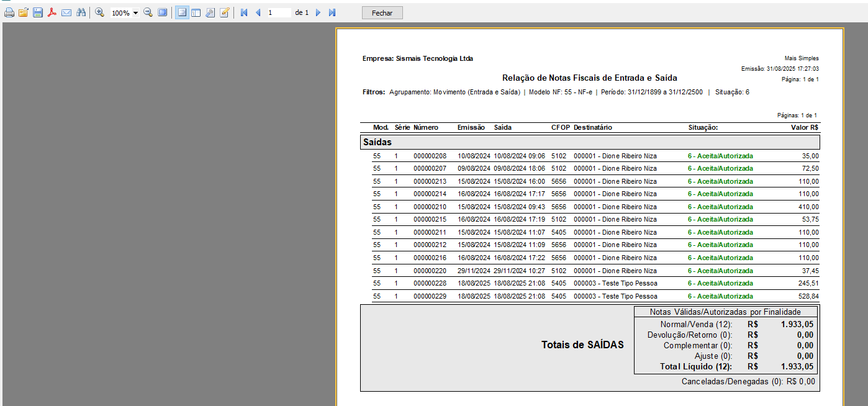This screenshot has width=868, height=406.
Task: Jump to the last page
Action: pos(332,12)
